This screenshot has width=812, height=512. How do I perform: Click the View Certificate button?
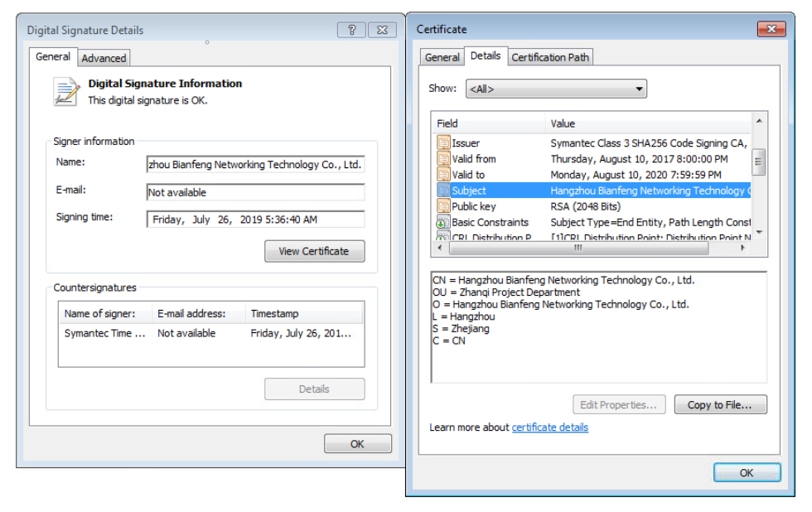[314, 251]
